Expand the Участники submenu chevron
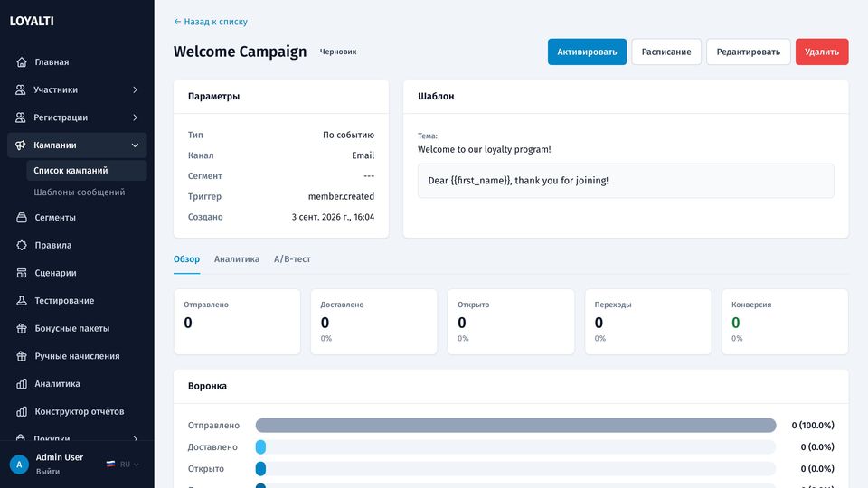 tap(135, 89)
